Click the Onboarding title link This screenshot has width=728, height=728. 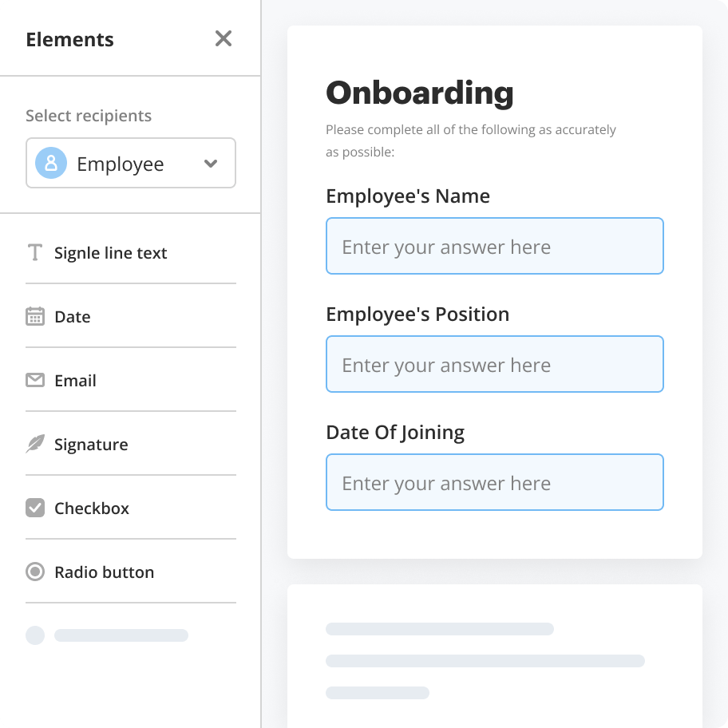(418, 92)
